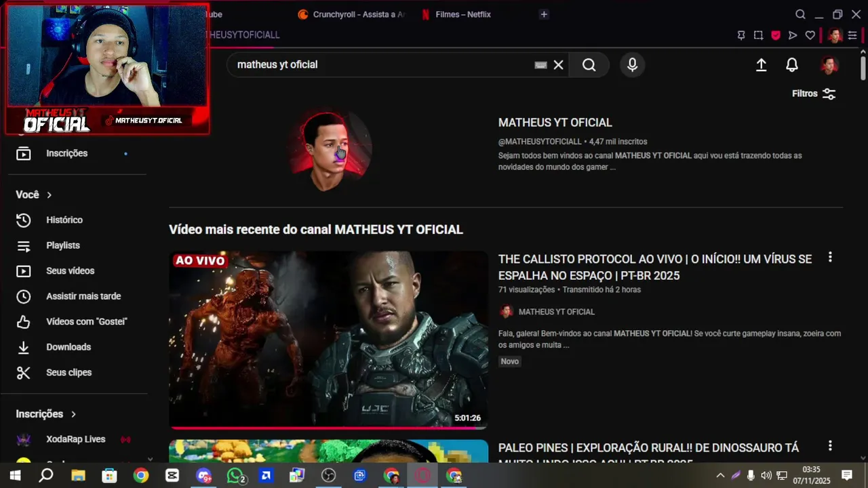Click the upload/create video icon
The height and width of the screenshot is (488, 868).
(x=761, y=64)
